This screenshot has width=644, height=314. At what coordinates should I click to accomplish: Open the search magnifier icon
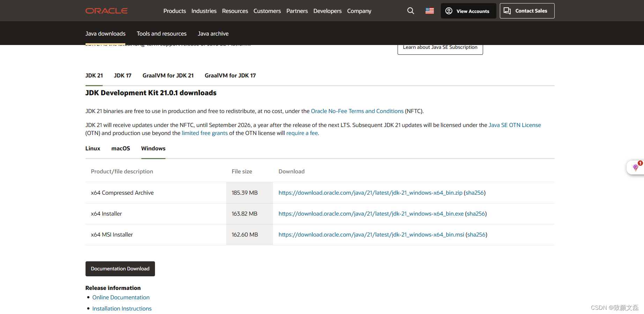coord(410,10)
